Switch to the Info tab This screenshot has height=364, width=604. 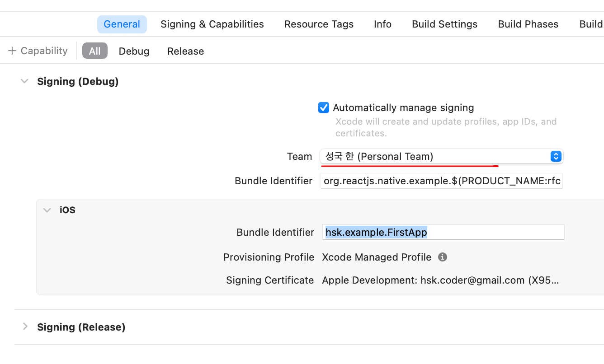(382, 24)
